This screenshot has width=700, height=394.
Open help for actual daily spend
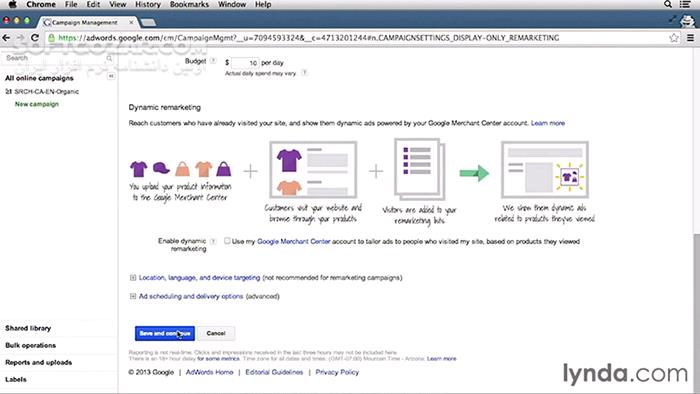tap(304, 73)
